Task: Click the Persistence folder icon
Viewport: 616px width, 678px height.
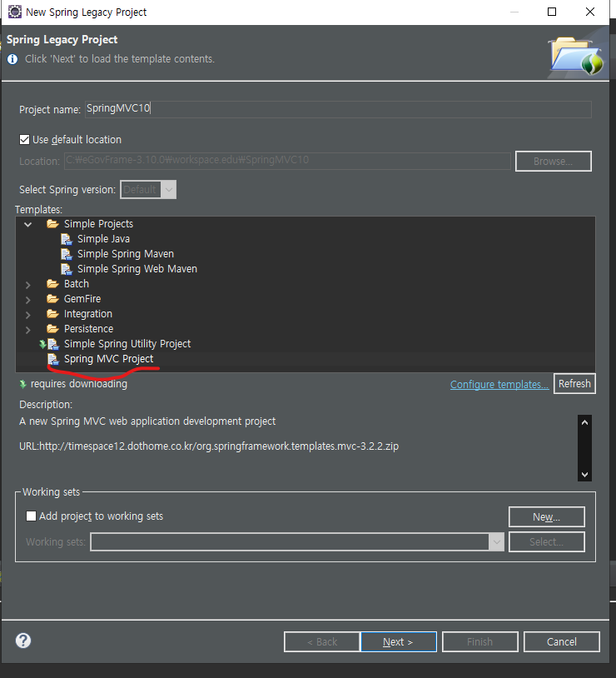Action: [x=52, y=329]
